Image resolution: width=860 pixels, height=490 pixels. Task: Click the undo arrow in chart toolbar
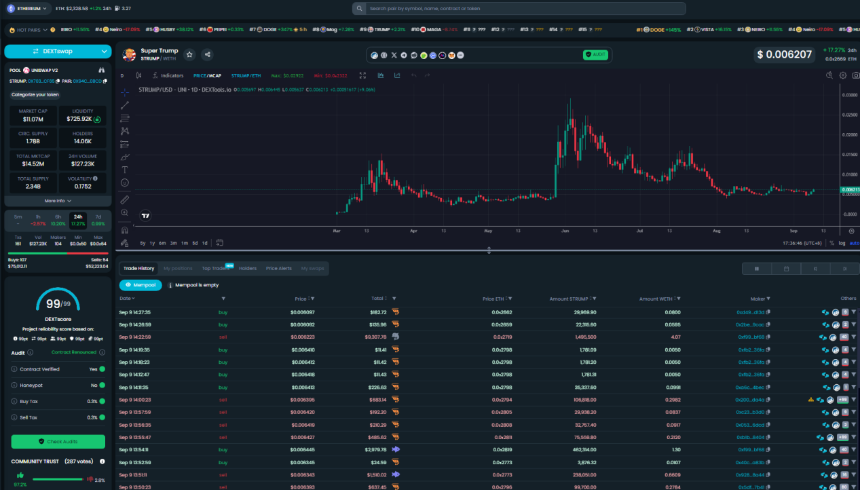click(414, 76)
